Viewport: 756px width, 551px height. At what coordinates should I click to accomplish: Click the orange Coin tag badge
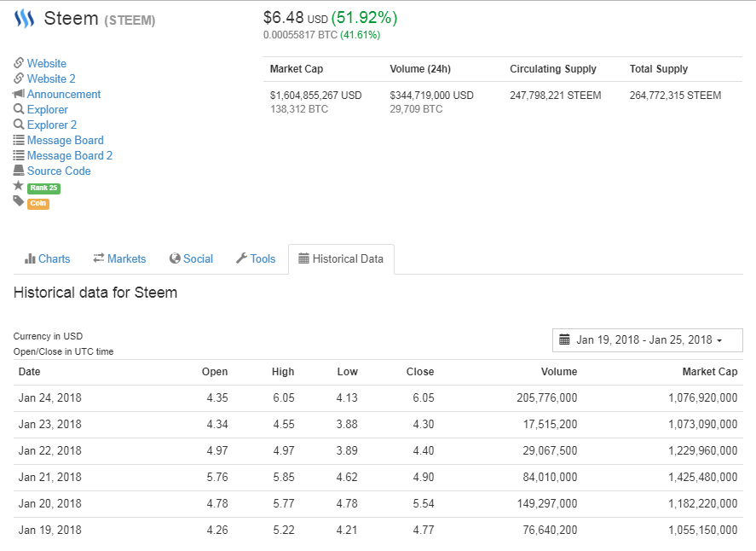point(38,203)
